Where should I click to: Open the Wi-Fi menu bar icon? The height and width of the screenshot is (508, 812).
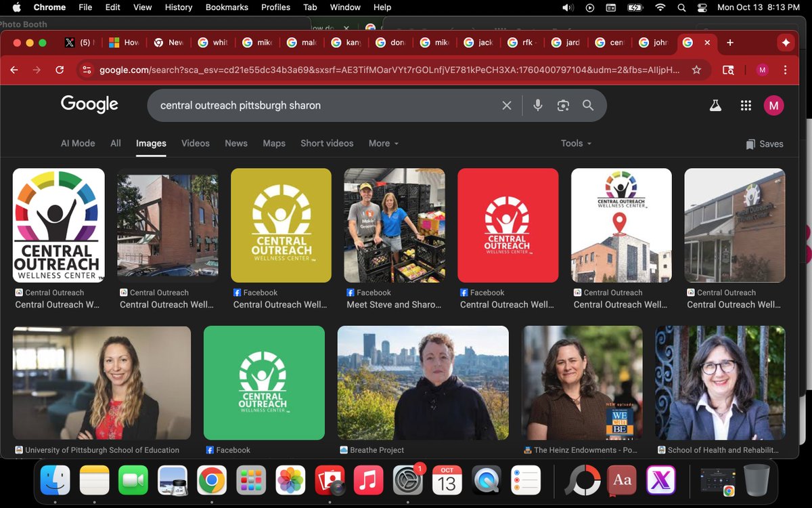660,7
